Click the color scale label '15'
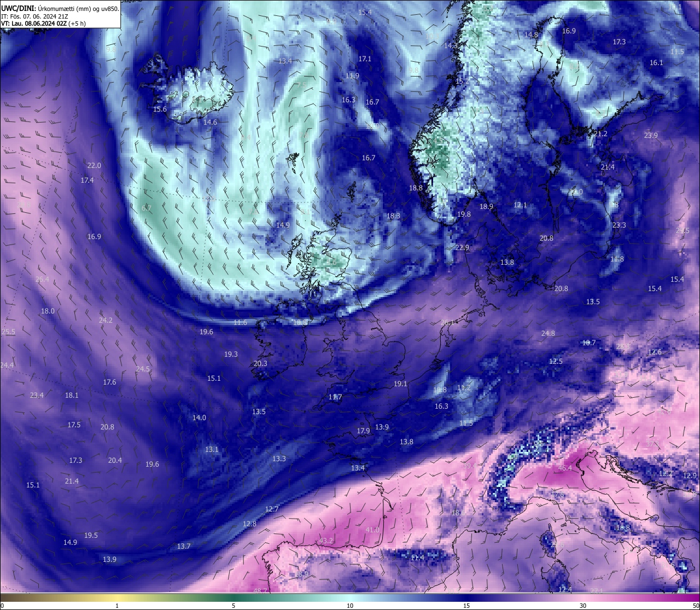 pos(466,606)
